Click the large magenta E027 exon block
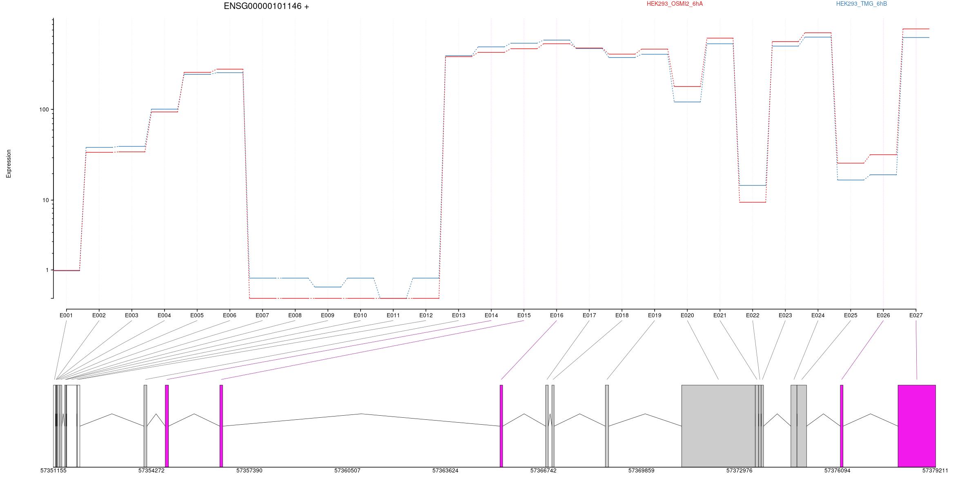 917,426
